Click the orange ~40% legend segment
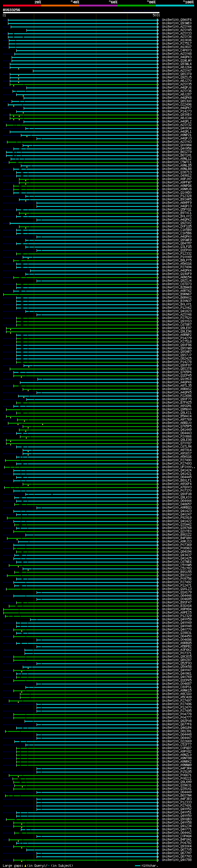The height and width of the screenshot is (868, 197). [60, 6]
